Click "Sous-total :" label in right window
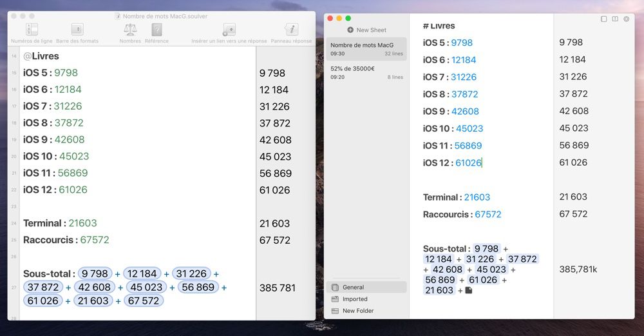The image size is (644, 336). pyautogui.click(x=446, y=249)
